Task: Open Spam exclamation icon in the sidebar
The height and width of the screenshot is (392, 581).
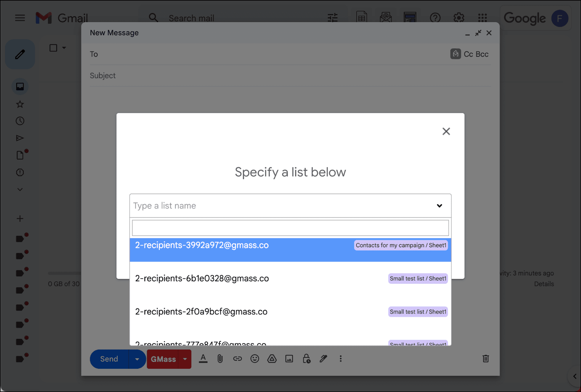Action: pos(20,172)
